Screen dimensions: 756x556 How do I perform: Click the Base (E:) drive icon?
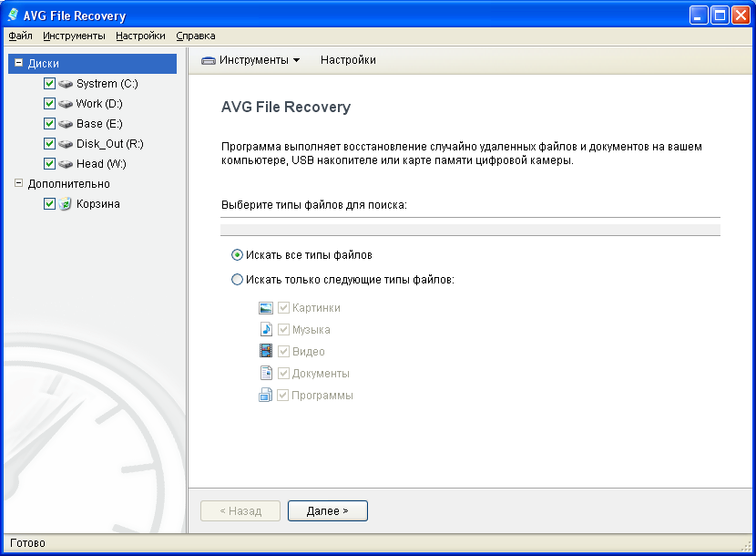point(66,124)
